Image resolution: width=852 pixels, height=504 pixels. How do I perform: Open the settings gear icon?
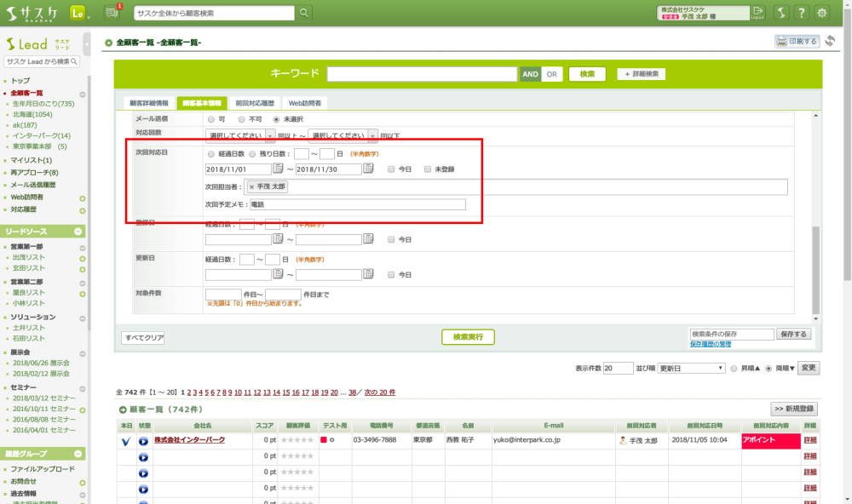coord(822,13)
